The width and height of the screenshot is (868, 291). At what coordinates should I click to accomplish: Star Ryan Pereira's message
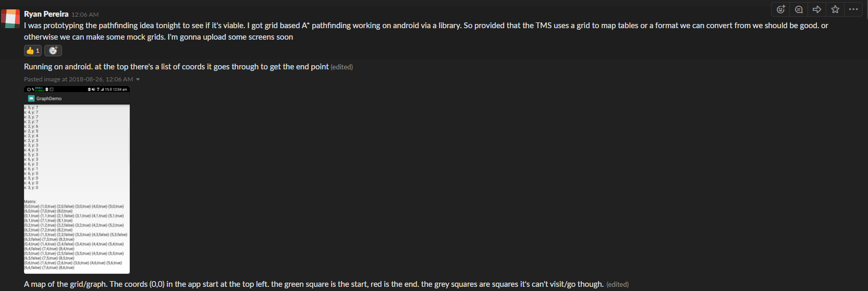(x=835, y=9)
